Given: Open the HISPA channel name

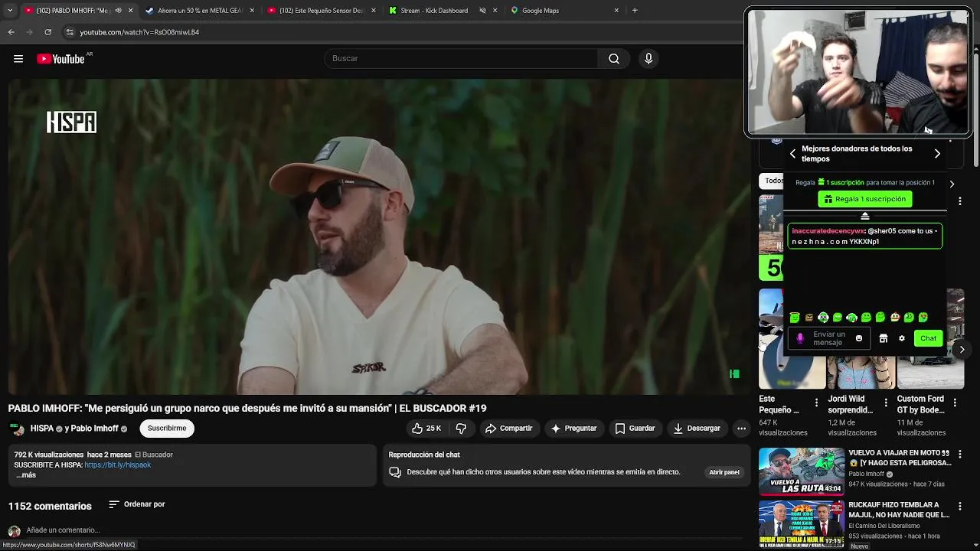Looking at the screenshot, I should [42, 429].
